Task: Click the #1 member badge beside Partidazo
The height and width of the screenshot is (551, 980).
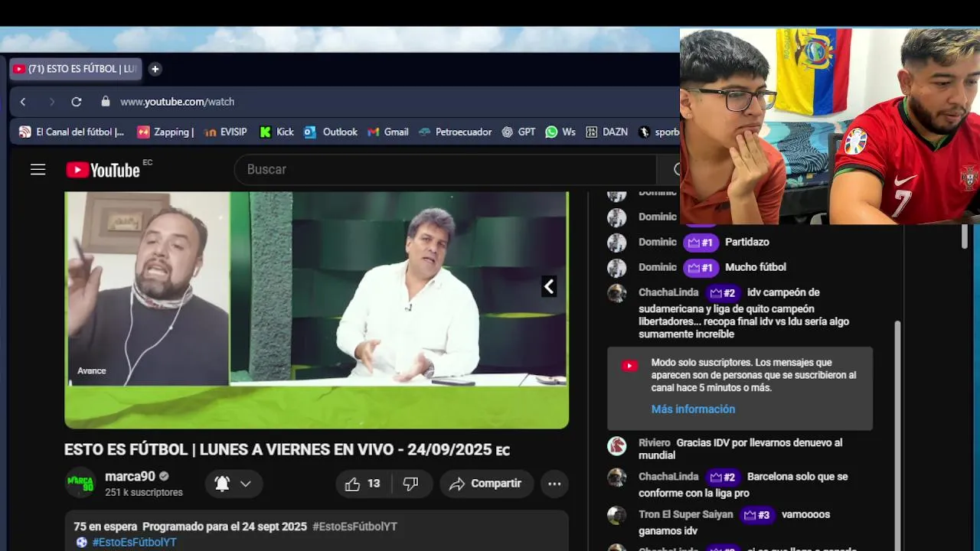Action: tap(701, 243)
